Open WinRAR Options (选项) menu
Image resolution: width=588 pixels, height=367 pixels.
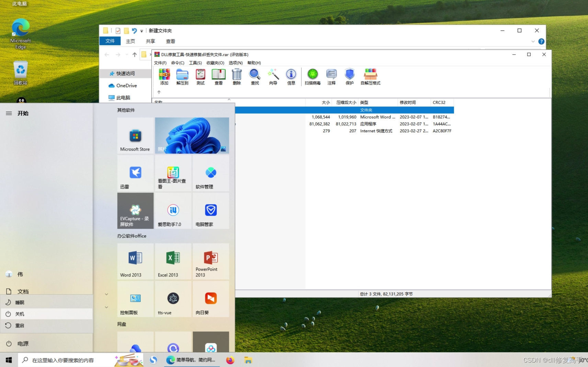[236, 63]
